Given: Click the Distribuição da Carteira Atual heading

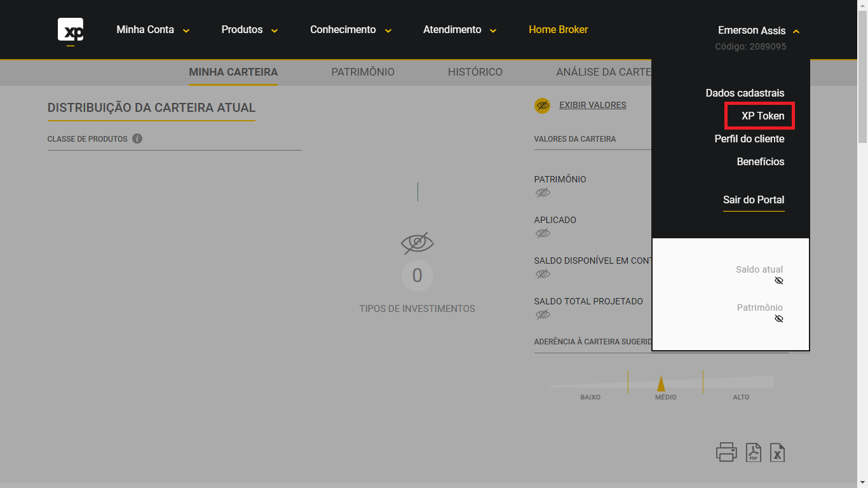Looking at the screenshot, I should 151,108.
